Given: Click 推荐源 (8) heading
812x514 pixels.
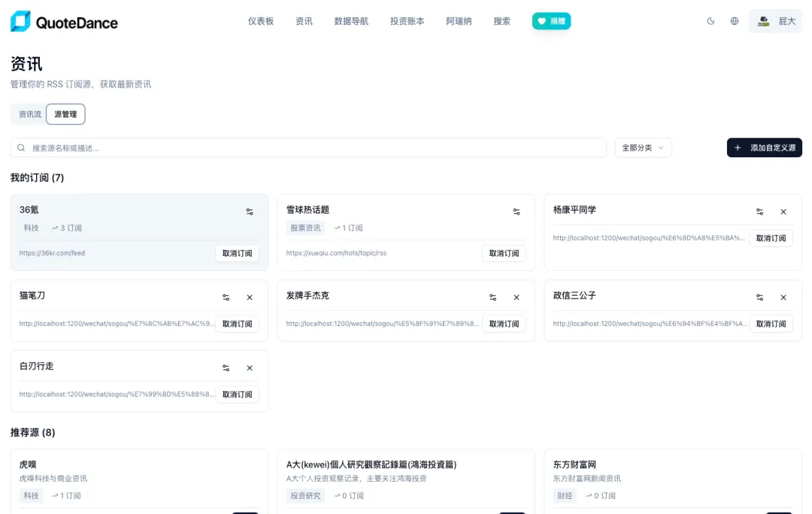Looking at the screenshot, I should coord(32,432).
